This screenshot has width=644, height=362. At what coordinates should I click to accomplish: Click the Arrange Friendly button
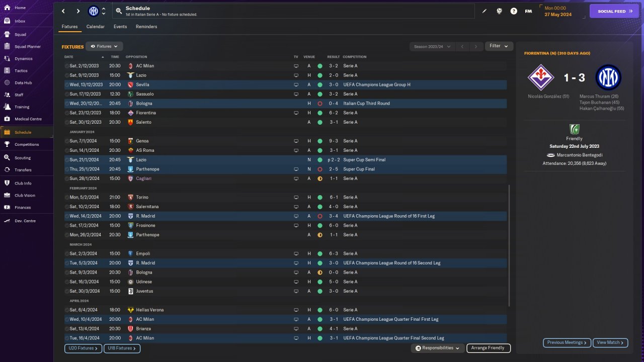click(x=489, y=348)
